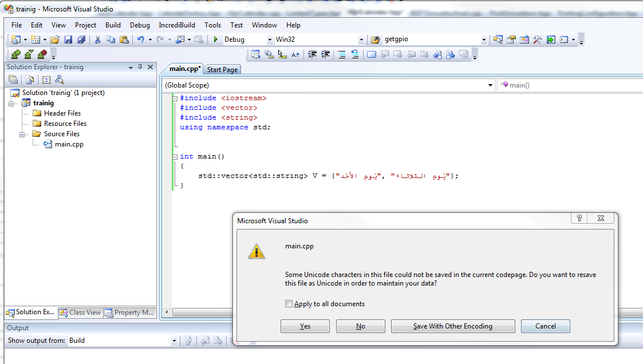Click the Redo arrow icon

[x=160, y=39]
